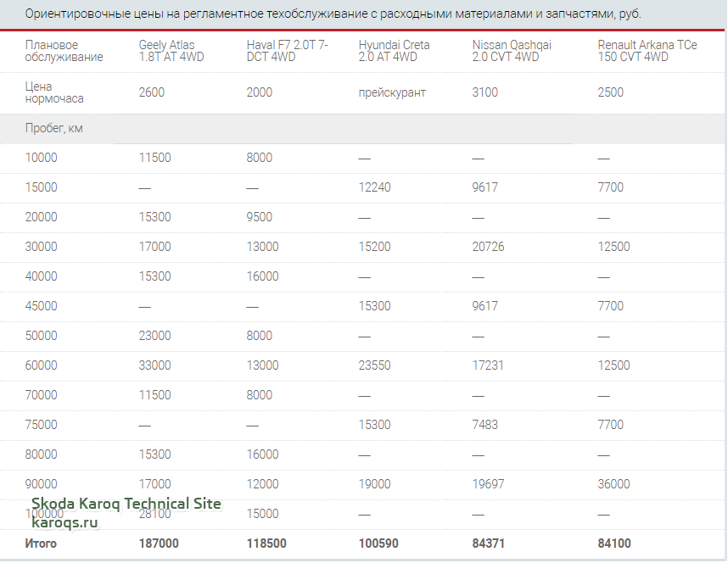Select the word 'прейскурант' in the Hyundai column
Screen dimensions: 728x563
(x=392, y=92)
